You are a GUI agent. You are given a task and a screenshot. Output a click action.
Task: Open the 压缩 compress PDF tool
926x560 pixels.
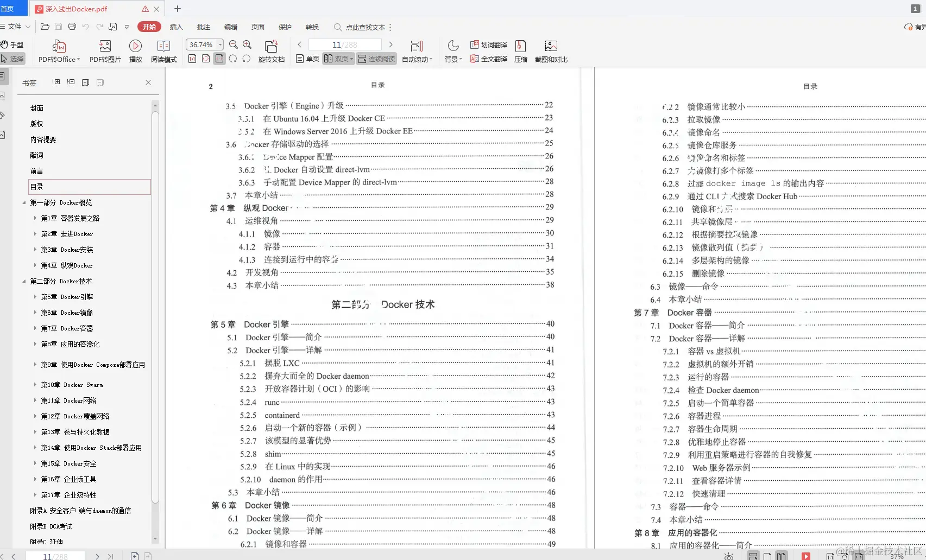tap(520, 50)
